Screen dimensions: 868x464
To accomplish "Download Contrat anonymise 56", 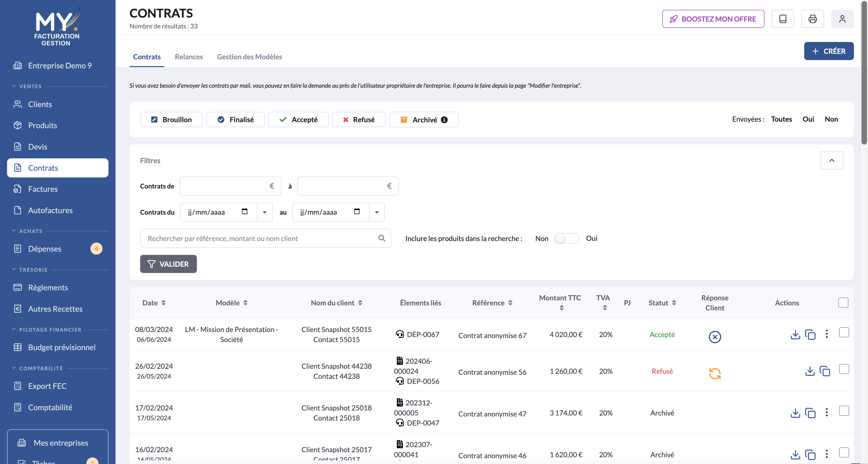I will point(810,371).
